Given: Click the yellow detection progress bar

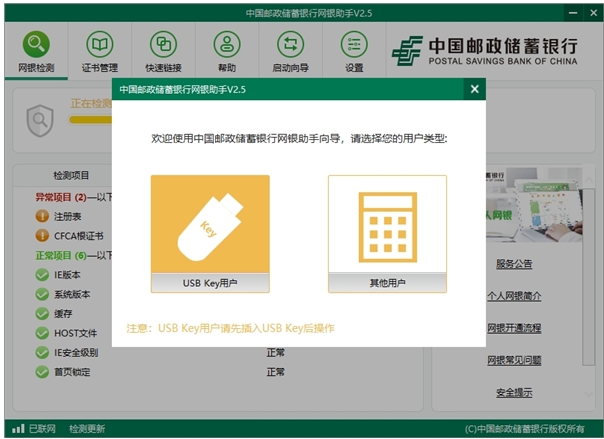Looking at the screenshot, I should (91, 120).
